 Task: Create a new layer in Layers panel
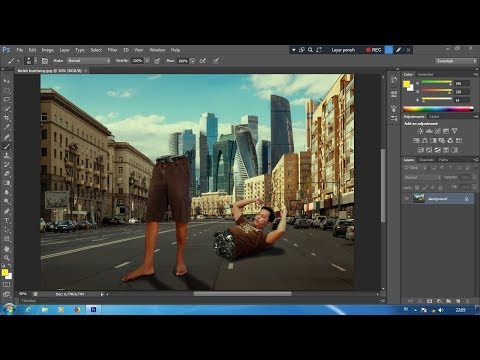pos(458,301)
